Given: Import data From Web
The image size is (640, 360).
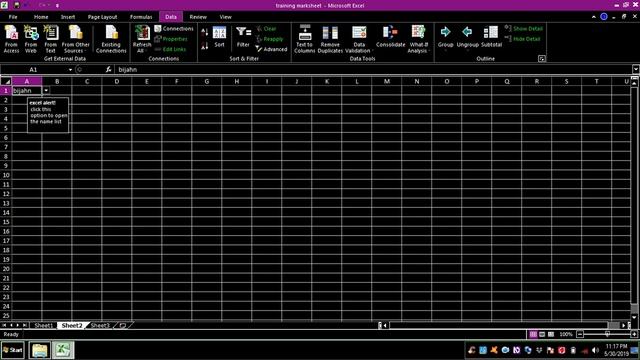Looking at the screenshot, I should [31, 39].
